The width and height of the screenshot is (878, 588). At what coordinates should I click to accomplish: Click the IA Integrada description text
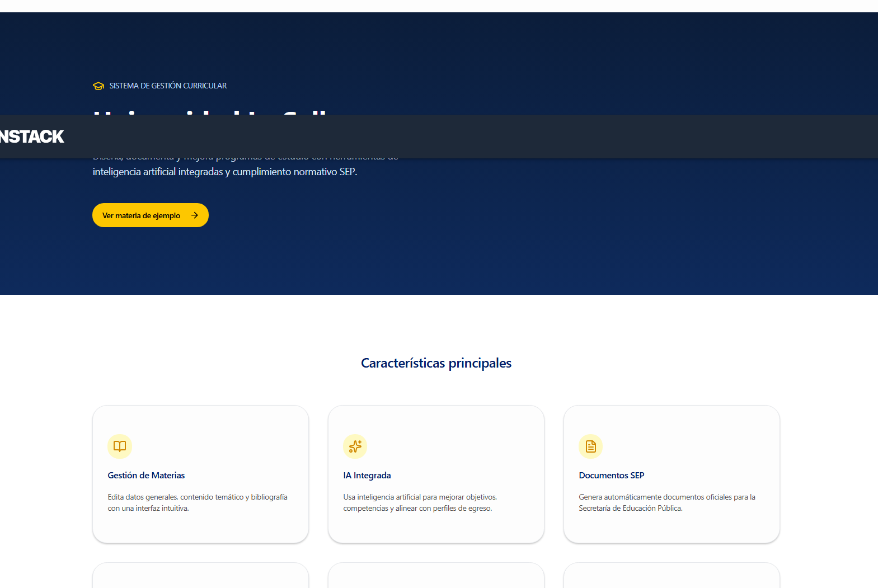[420, 502]
